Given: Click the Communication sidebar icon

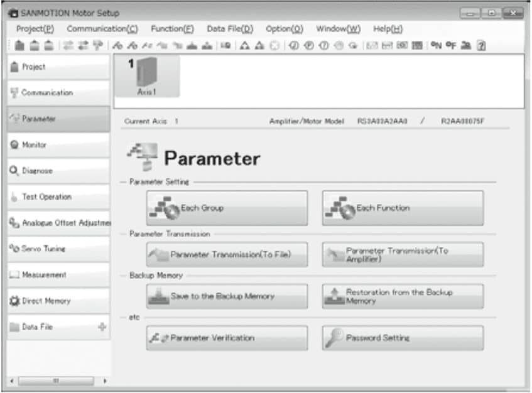Looking at the screenshot, I should [14, 92].
